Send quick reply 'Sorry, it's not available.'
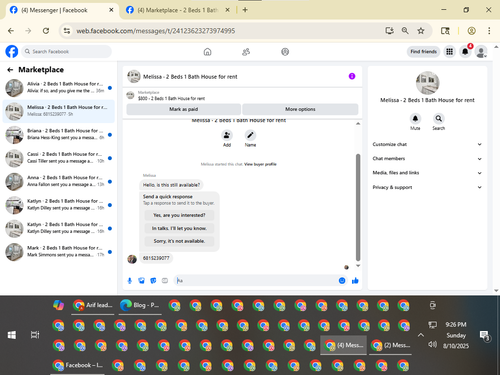500x375 pixels. (179, 241)
